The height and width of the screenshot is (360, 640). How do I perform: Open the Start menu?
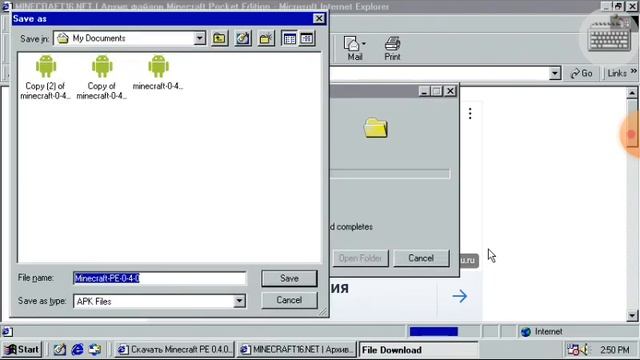(x=22, y=349)
